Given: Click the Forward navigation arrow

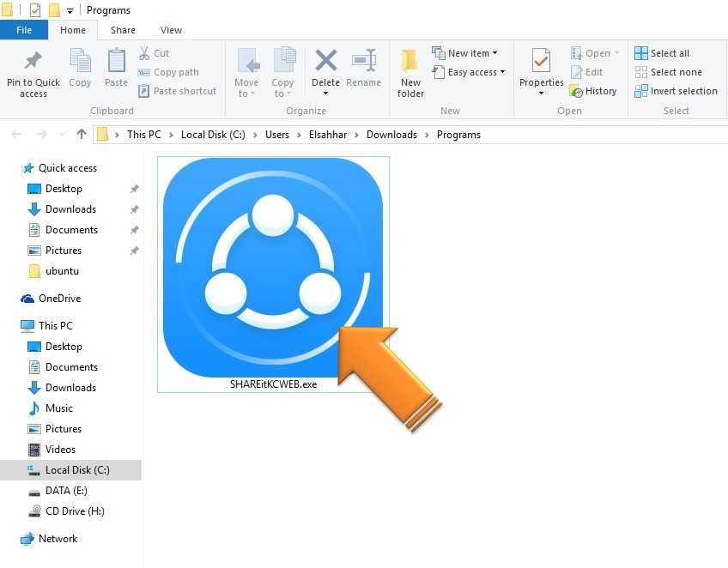Looking at the screenshot, I should 41,134.
